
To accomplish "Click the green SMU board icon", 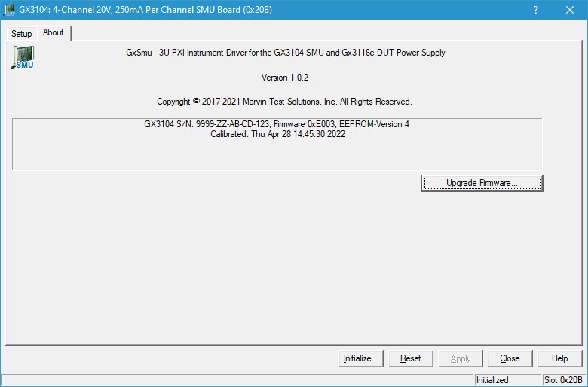I will pos(23,57).
